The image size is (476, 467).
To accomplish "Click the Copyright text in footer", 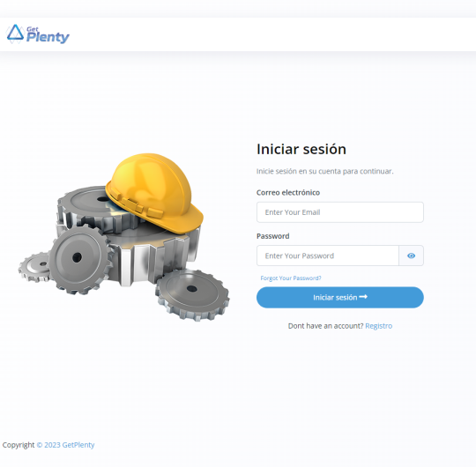I will pos(19,445).
